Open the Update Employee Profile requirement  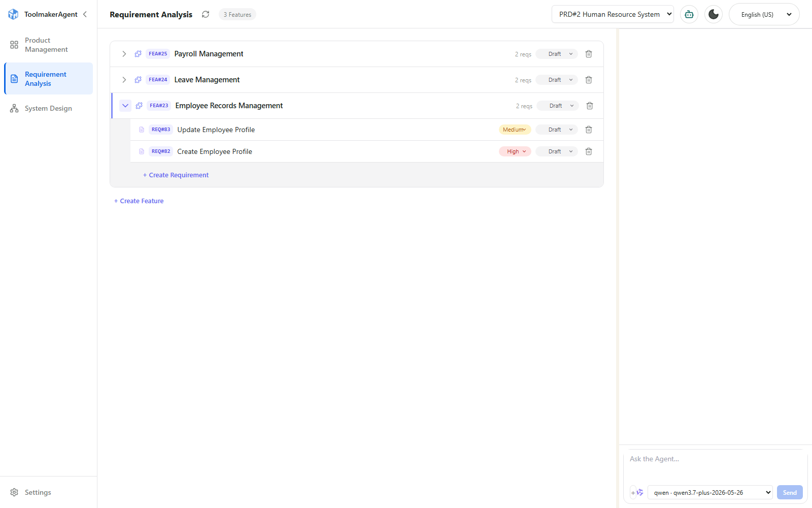pyautogui.click(x=216, y=130)
